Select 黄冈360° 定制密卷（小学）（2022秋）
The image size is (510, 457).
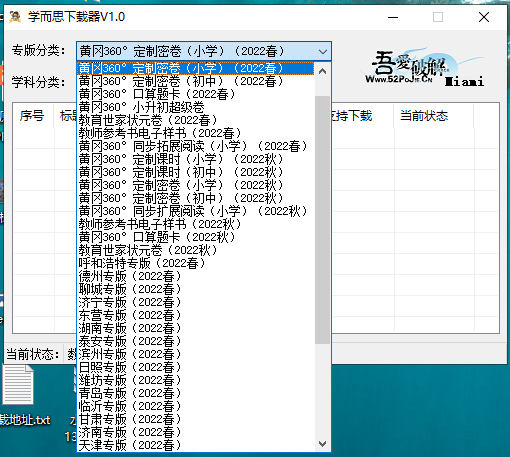coord(196,185)
